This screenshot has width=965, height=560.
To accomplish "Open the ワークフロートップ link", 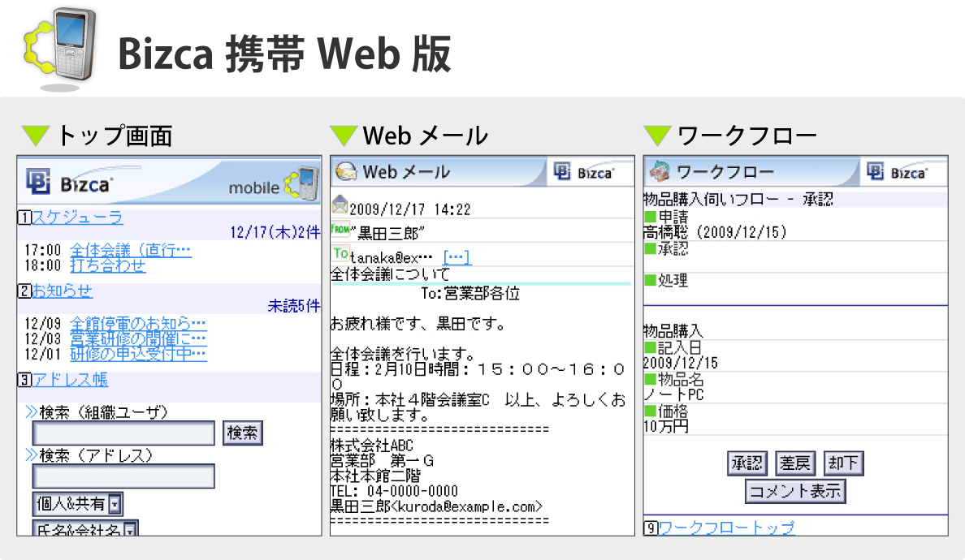I will pos(726,528).
